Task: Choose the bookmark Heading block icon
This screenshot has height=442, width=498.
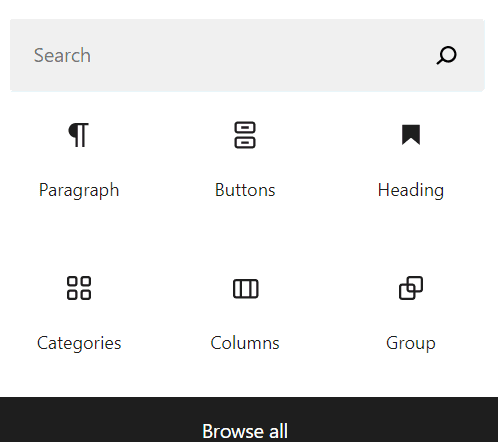Action: tap(411, 135)
